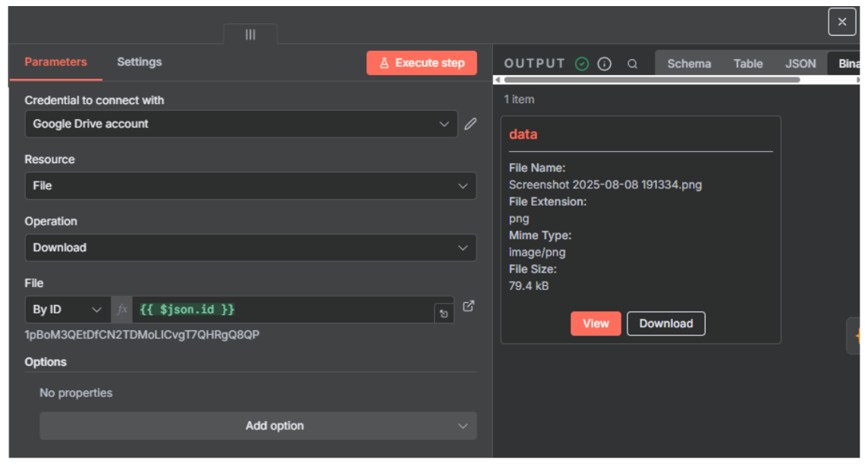
Task: Click the output tabs horizontal scrollbar
Action: point(652,80)
